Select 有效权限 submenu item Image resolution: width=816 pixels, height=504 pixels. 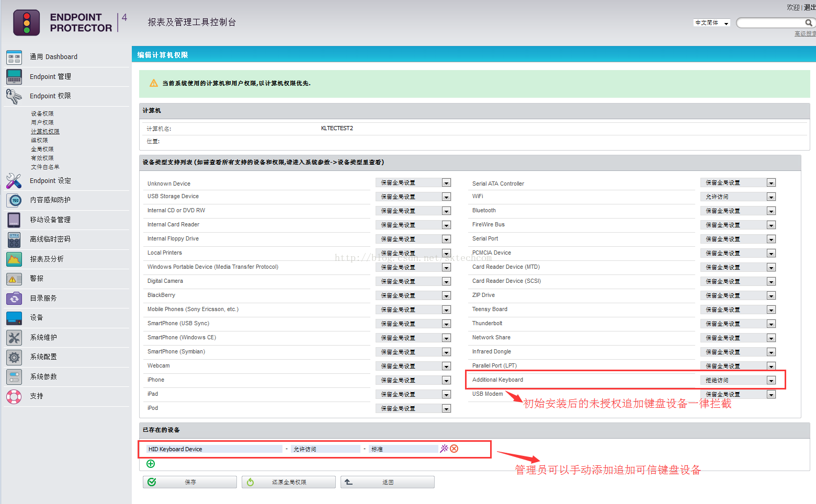point(42,158)
